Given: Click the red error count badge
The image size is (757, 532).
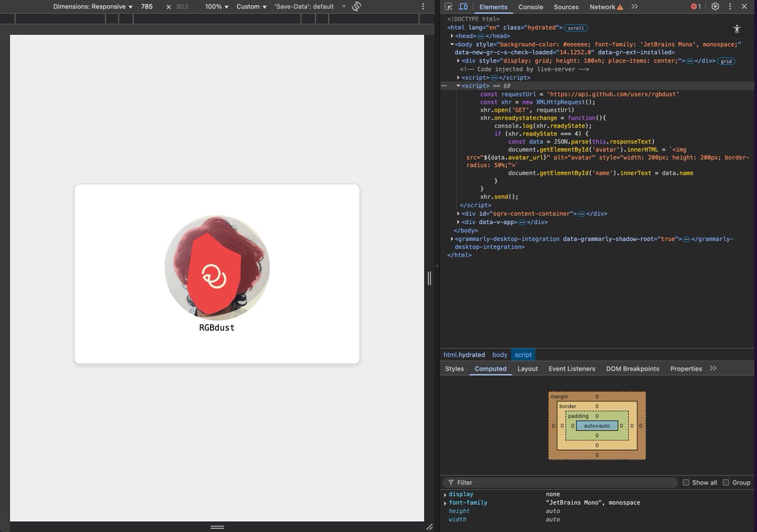Looking at the screenshot, I should [x=696, y=6].
